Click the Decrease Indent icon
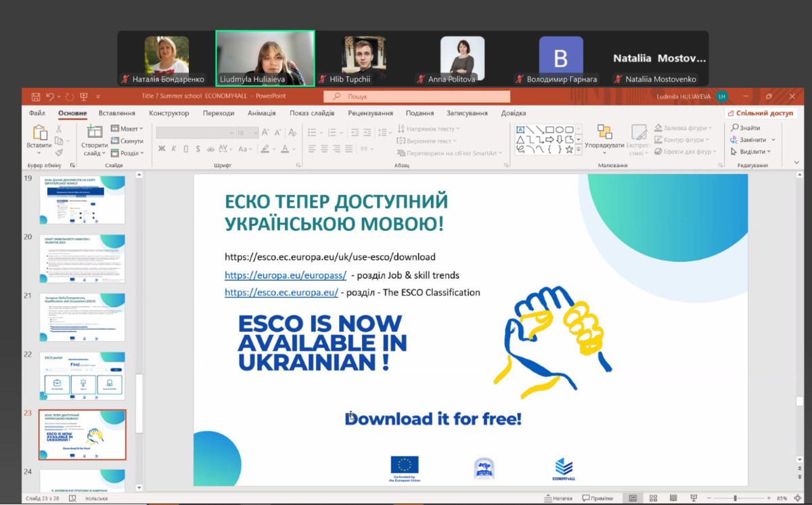The width and height of the screenshot is (812, 505). coord(355,132)
